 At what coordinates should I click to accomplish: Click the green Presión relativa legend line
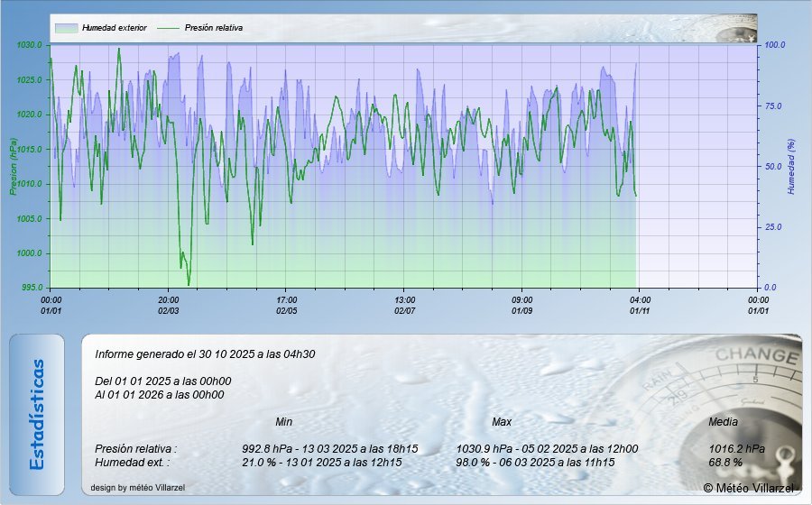click(x=169, y=28)
